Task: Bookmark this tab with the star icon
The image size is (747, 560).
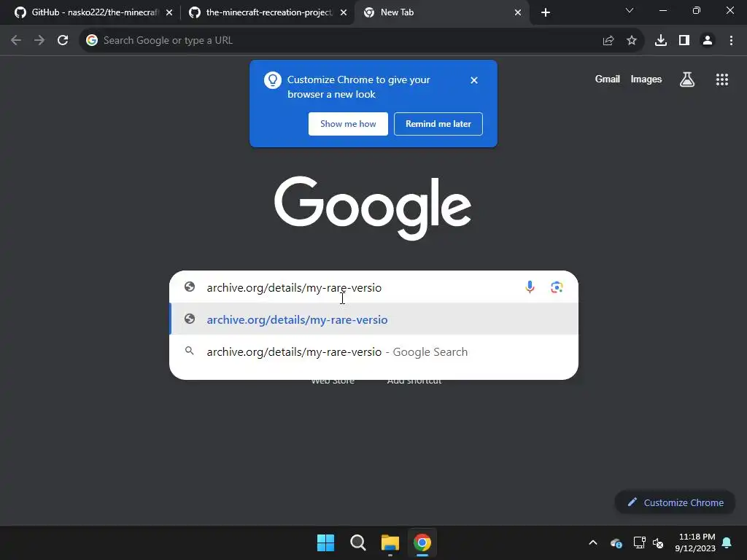Action: coord(632,41)
